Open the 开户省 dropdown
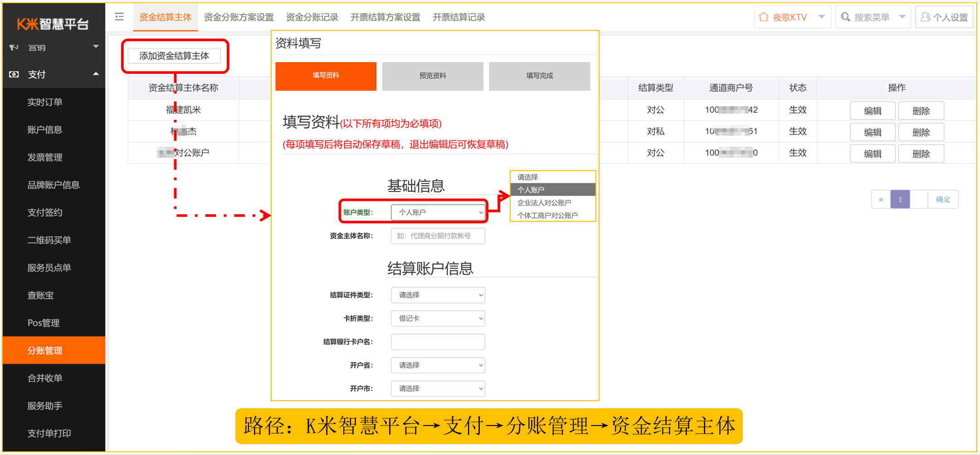The height and width of the screenshot is (455, 980). [x=438, y=365]
